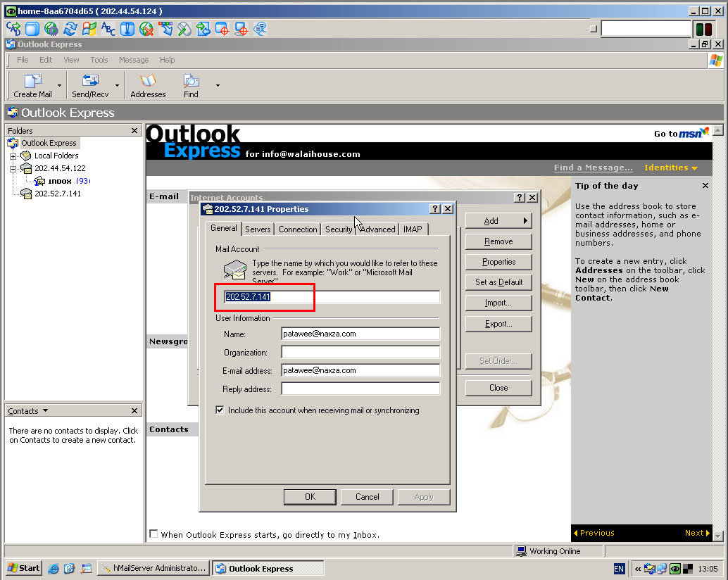Click Remove in Internet Accounts
The image size is (728, 580).
[x=498, y=241]
